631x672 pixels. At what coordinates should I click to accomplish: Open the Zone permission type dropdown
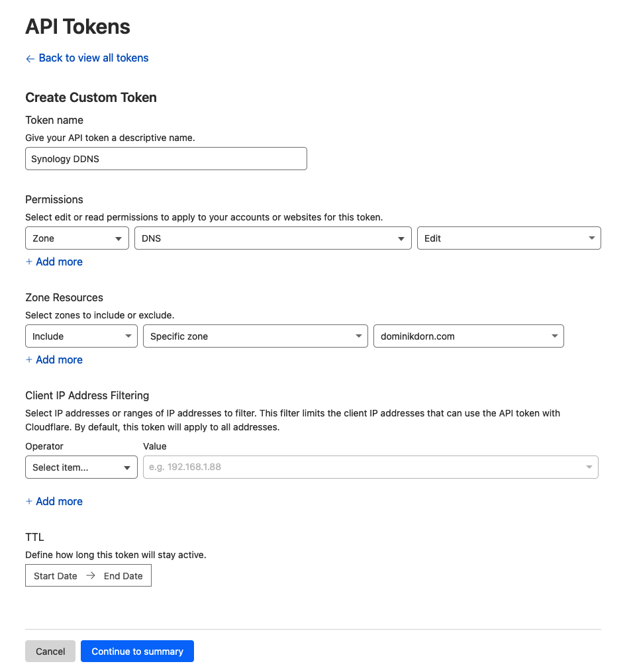(77, 238)
